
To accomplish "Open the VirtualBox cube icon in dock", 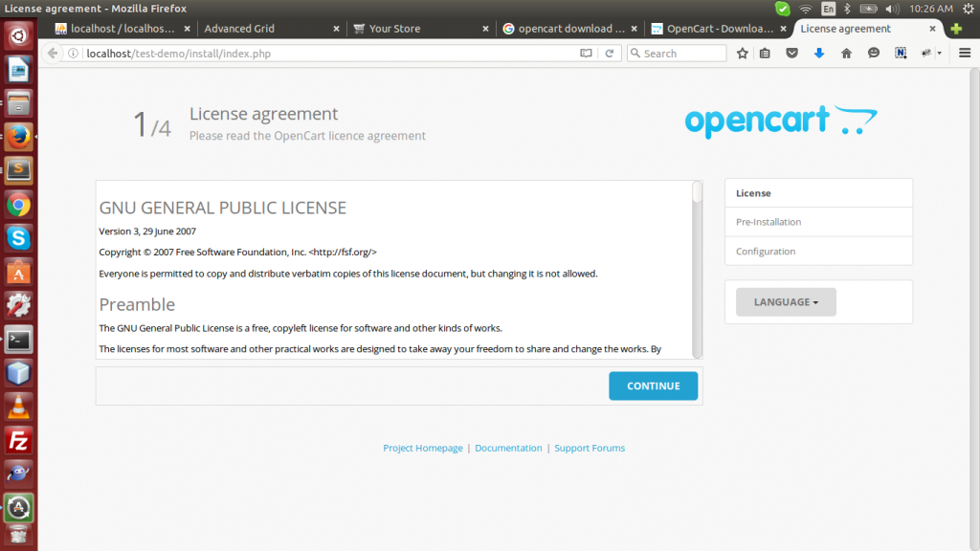I will tap(18, 374).
